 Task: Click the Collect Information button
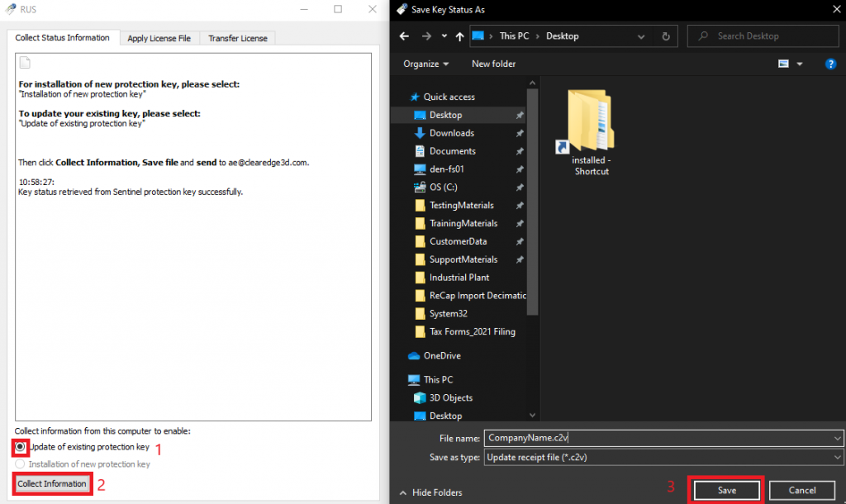(x=52, y=483)
